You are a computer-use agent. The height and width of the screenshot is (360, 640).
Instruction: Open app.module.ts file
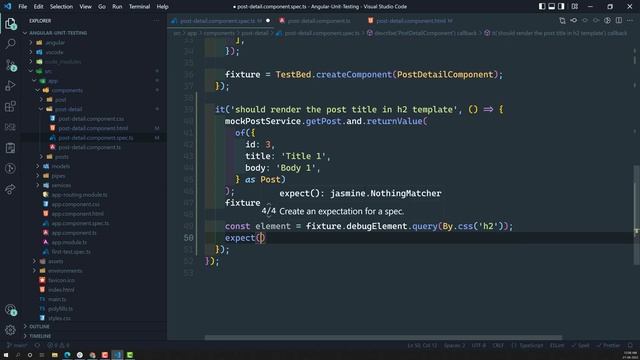(69, 242)
